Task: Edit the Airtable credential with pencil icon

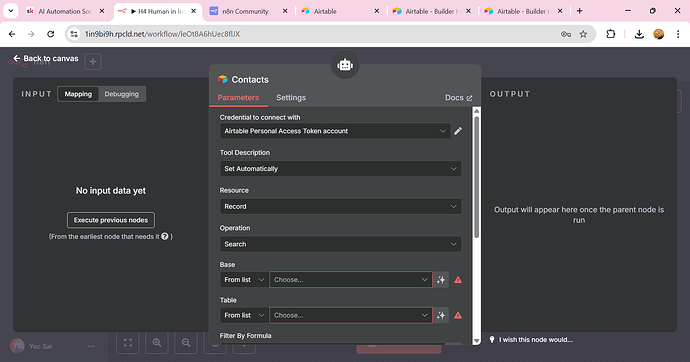Action: (x=458, y=131)
